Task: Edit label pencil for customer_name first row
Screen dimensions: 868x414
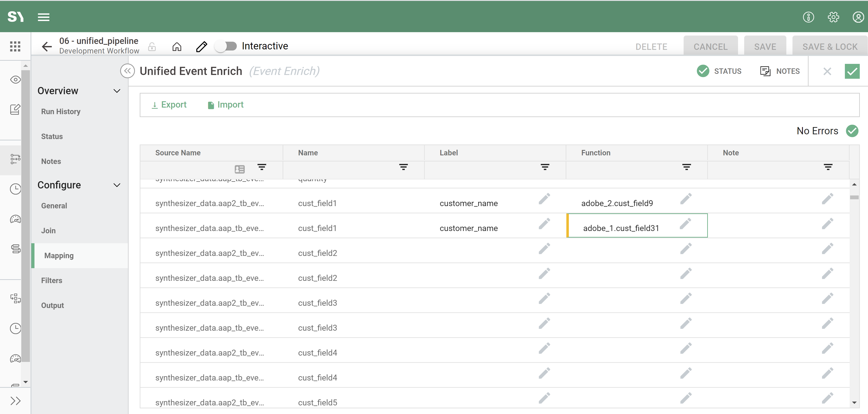Action: point(544,199)
